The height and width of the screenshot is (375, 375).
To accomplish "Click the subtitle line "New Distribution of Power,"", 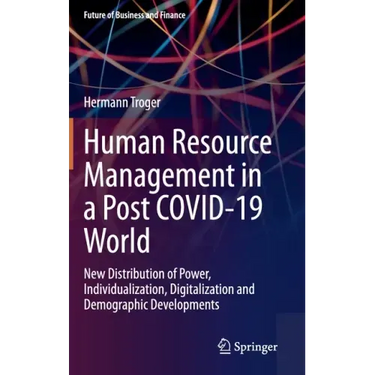I will [x=148, y=274].
